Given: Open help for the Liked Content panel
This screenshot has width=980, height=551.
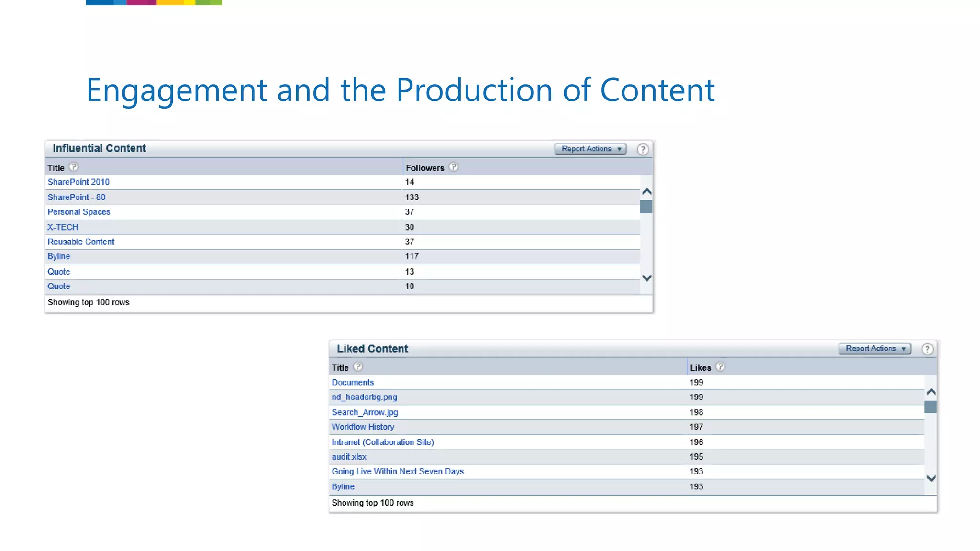Looking at the screenshot, I should [927, 349].
